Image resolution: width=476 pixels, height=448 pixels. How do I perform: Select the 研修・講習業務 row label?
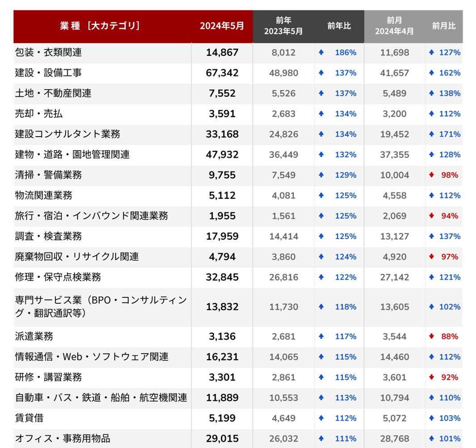(x=49, y=377)
